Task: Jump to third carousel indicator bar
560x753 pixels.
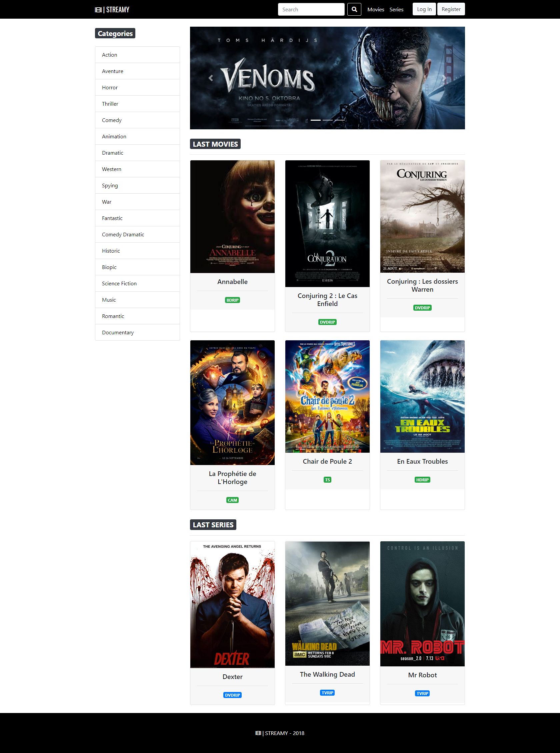Action: click(x=340, y=120)
